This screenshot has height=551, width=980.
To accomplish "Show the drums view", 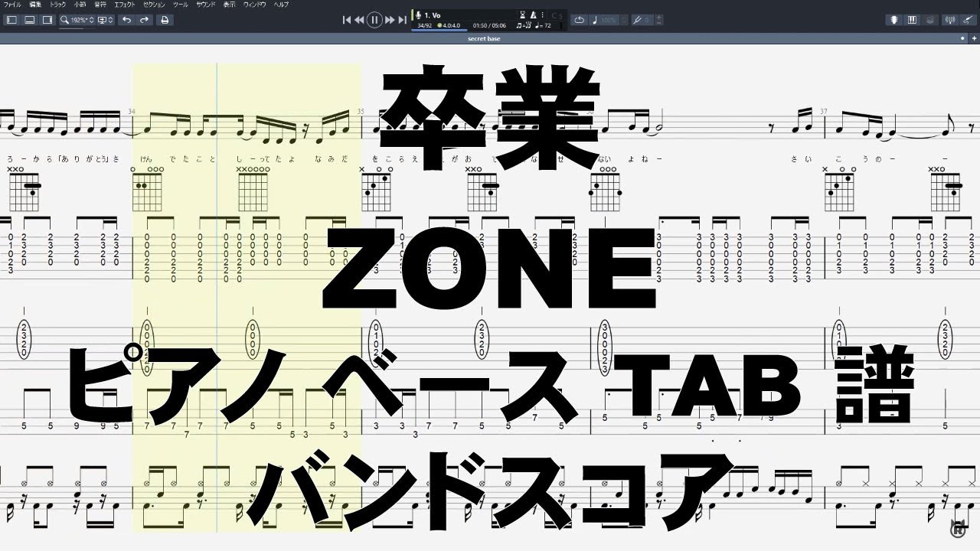I will [x=929, y=20].
